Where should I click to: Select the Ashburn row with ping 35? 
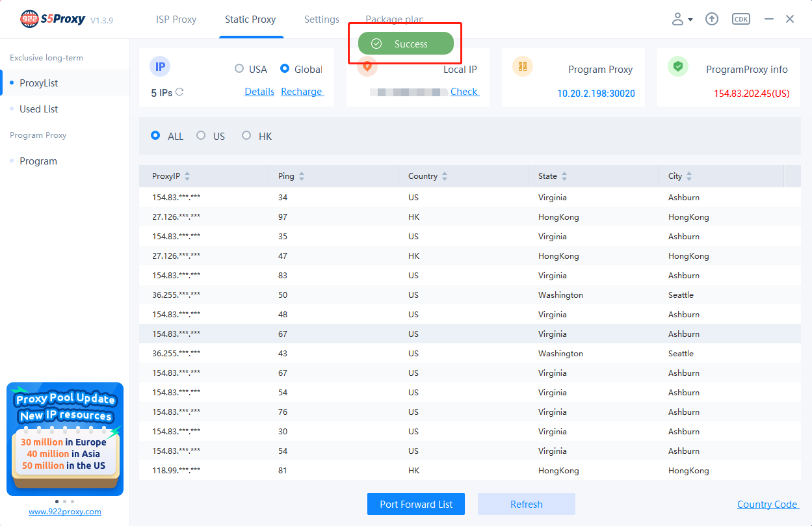pos(469,236)
